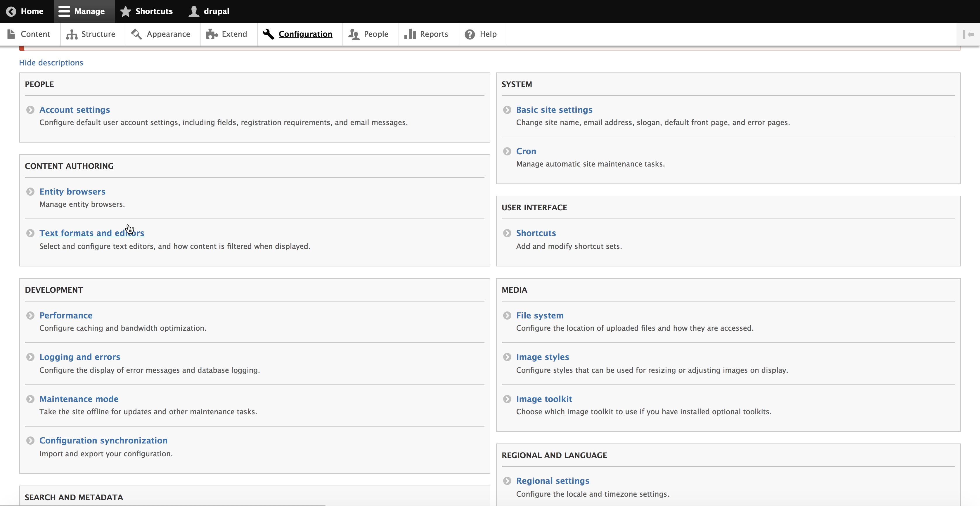The width and height of the screenshot is (980, 506).
Task: Click the drupal user silhouette icon
Action: click(x=194, y=11)
